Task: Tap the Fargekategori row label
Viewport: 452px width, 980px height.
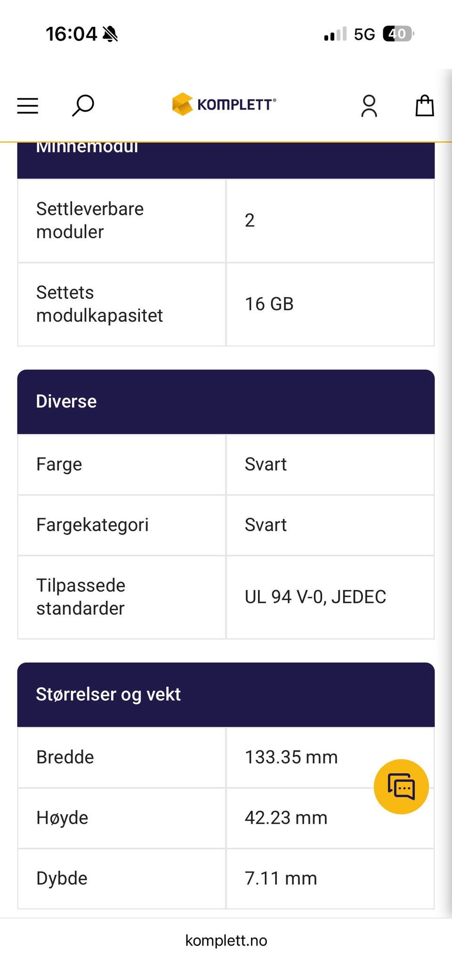Action: tap(92, 525)
